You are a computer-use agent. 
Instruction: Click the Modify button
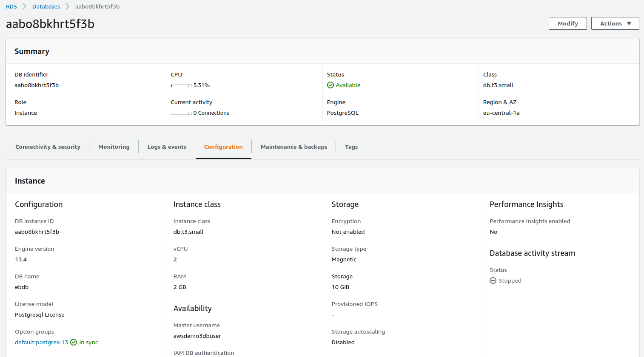tap(568, 23)
